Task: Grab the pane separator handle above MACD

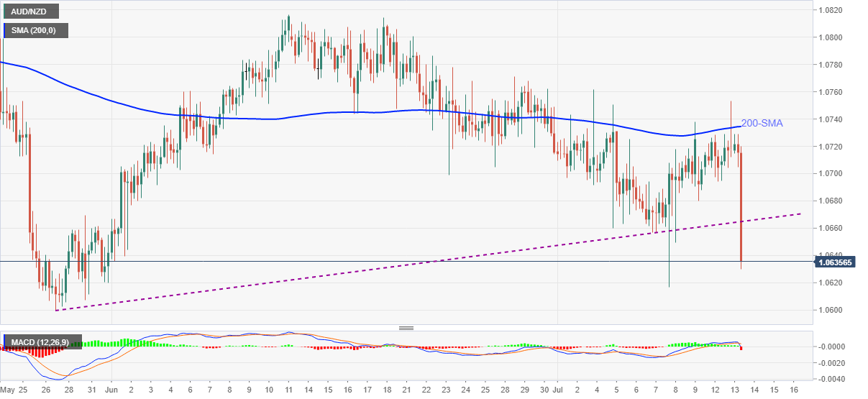Action: click(406, 328)
